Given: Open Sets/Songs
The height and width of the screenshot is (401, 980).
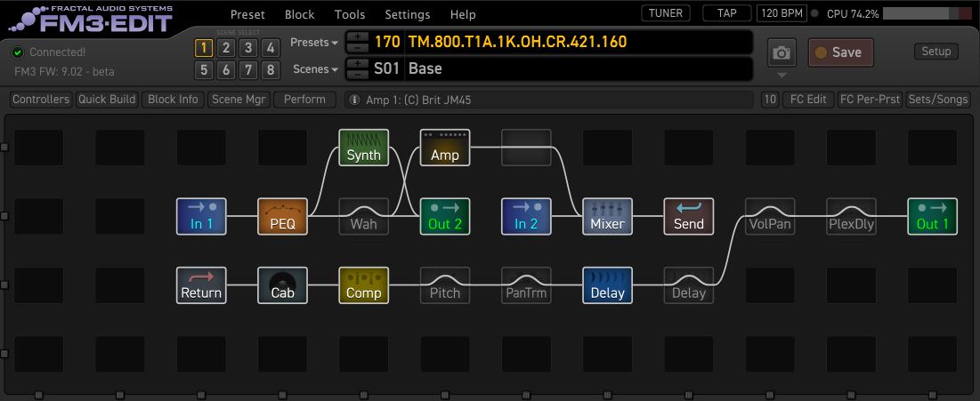Looking at the screenshot, I should pyautogui.click(x=938, y=100).
